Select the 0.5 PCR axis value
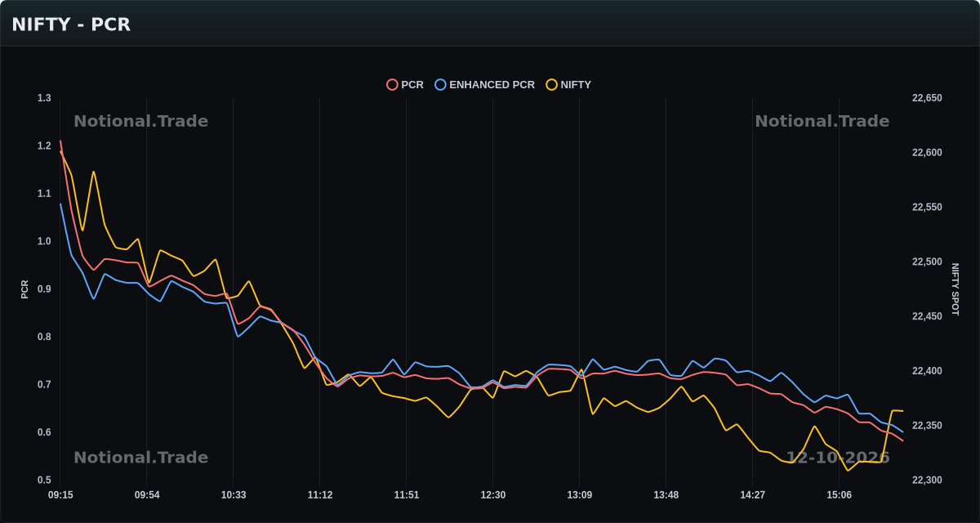Viewport: 980px width, 523px height. (44, 481)
